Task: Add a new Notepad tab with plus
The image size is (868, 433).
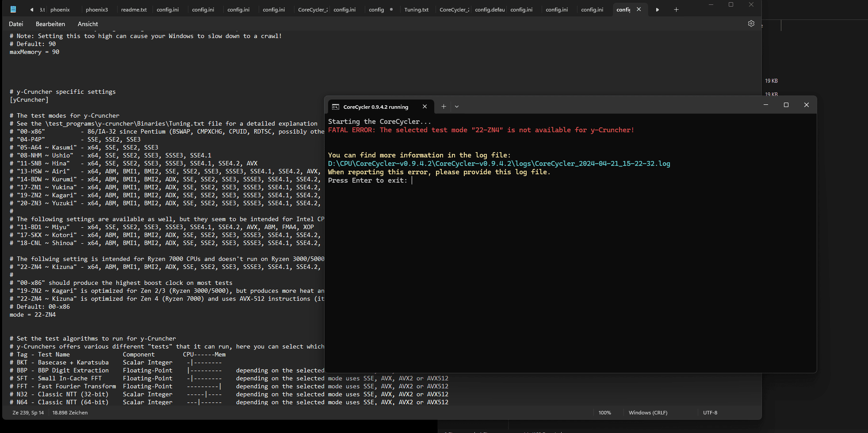Action: tap(676, 9)
